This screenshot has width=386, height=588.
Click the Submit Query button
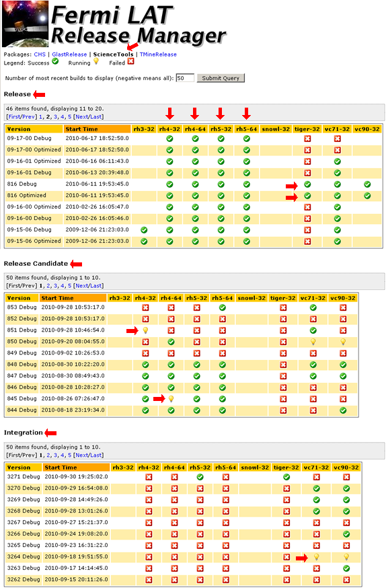[x=221, y=78]
